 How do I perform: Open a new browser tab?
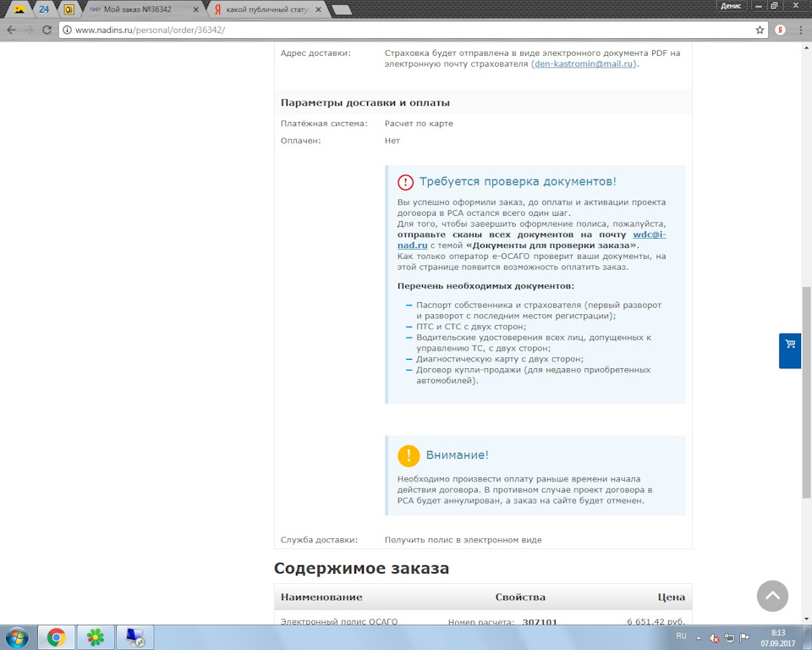coord(341,10)
